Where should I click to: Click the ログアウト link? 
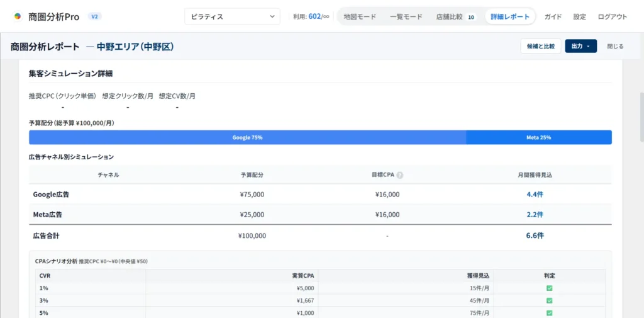(613, 17)
